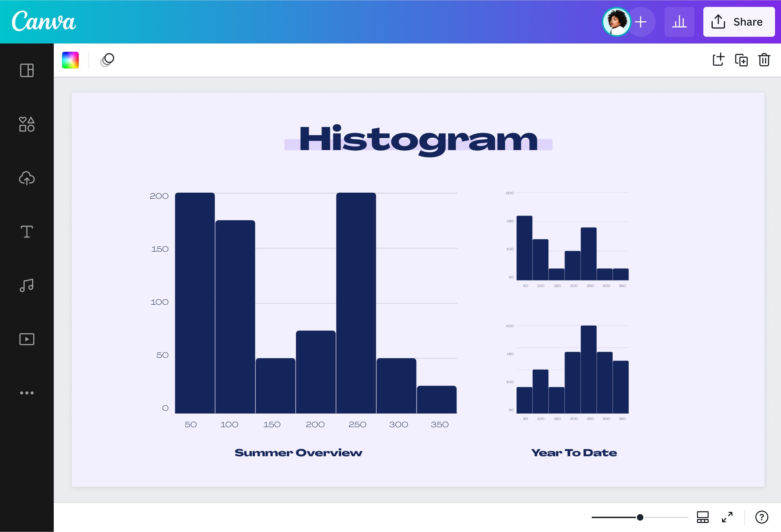Open the insights chart icon in header
Screen dimensions: 781x532
(x=679, y=22)
